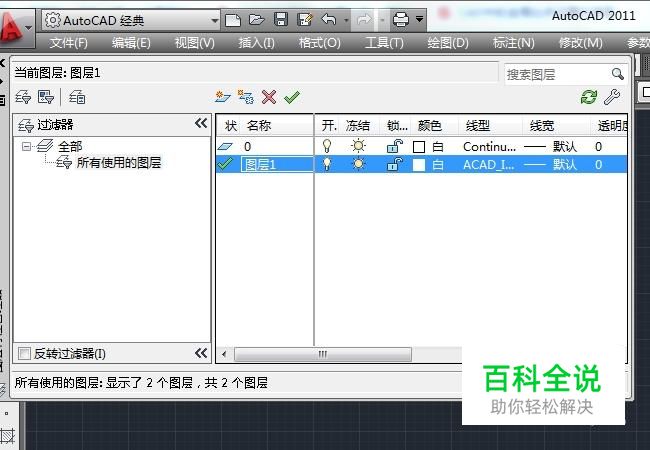Image resolution: width=650 pixels, height=450 pixels.
Task: Open the application menu dropdown arrow
Action: pyautogui.click(x=29, y=28)
